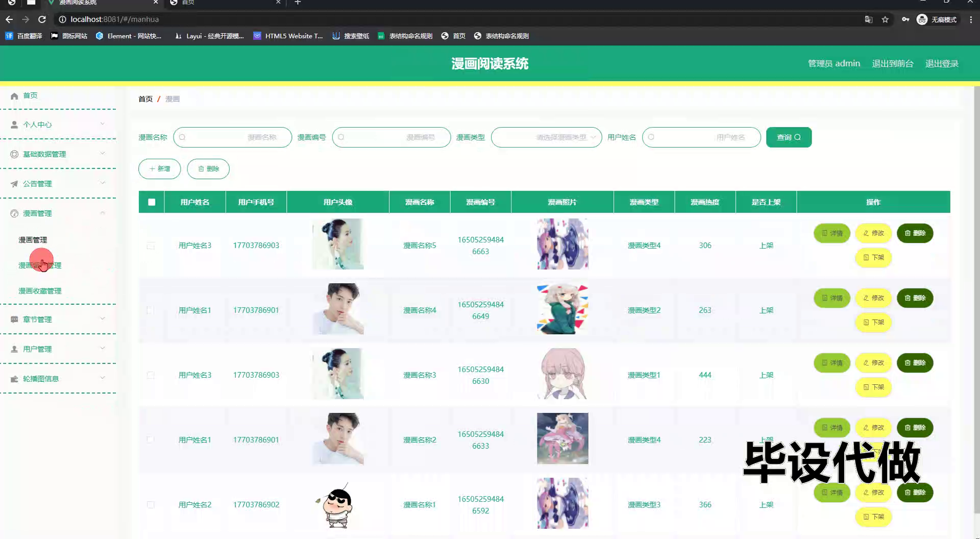This screenshot has width=980, height=539.
Task: Open the 图标网站 bookmark
Action: (x=69, y=36)
